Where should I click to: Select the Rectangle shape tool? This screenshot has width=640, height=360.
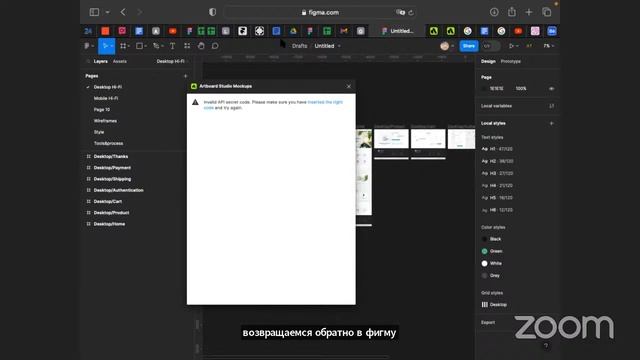point(139,46)
